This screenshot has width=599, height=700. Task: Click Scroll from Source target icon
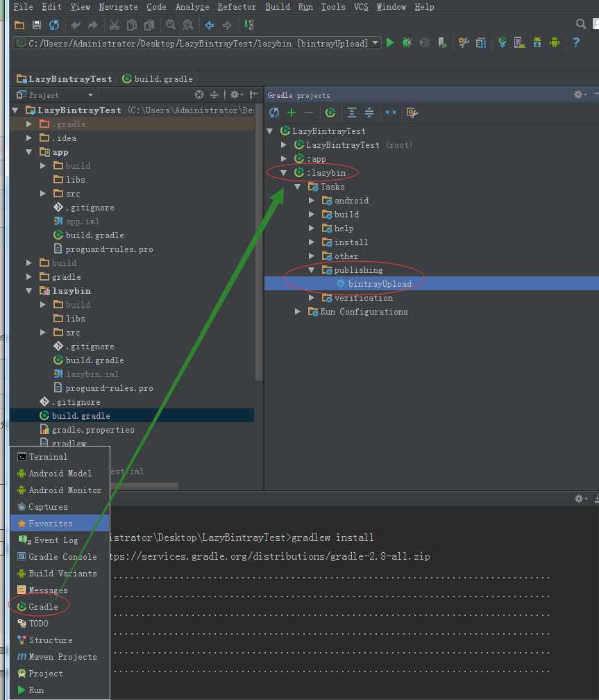[199, 94]
